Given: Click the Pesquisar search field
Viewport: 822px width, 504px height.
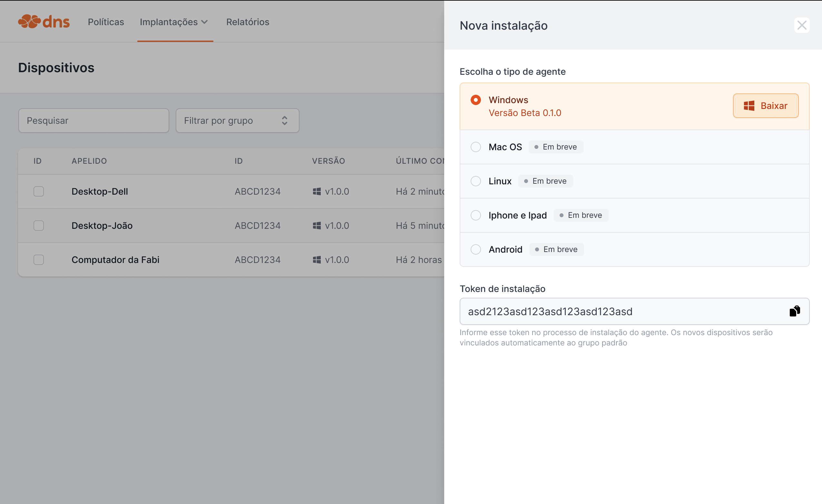Looking at the screenshot, I should [x=94, y=121].
